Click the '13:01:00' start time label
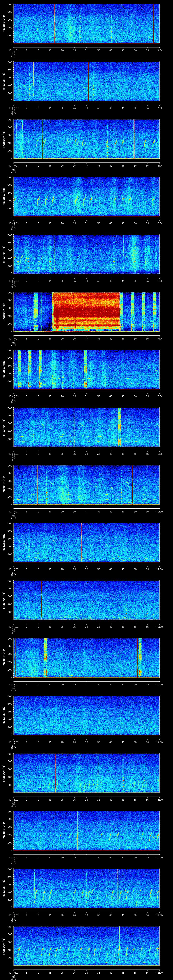Viewport: 173px width, 980px height. (x=13, y=50)
